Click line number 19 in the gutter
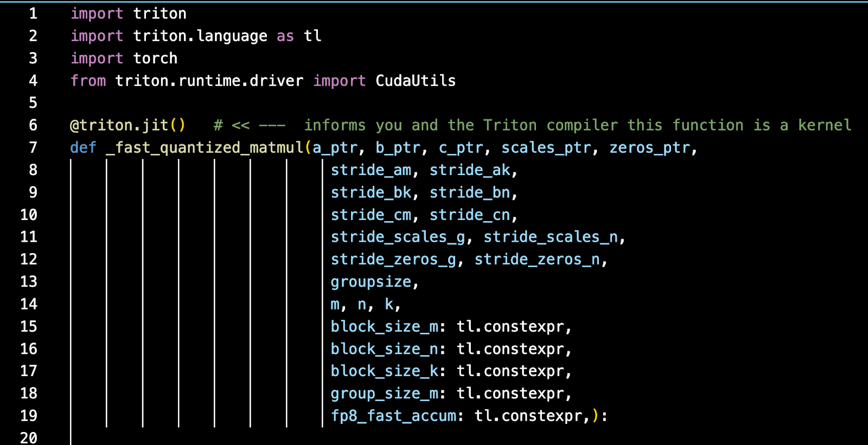 point(29,415)
